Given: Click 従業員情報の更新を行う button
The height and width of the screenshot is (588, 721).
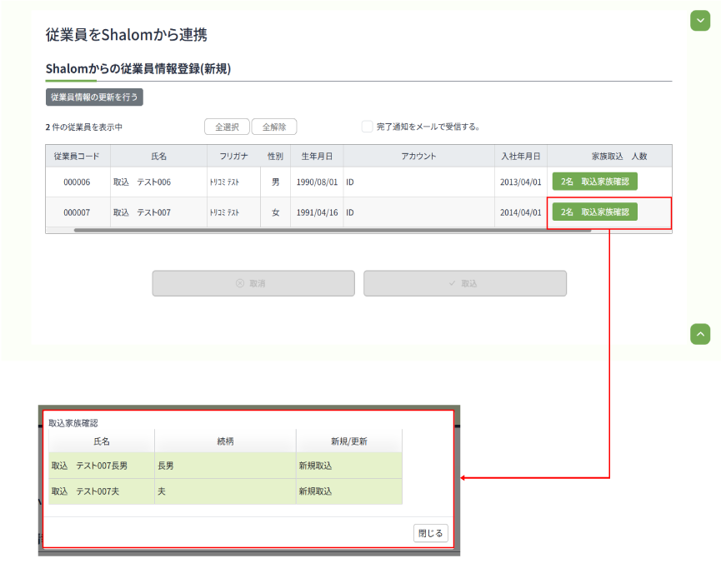Looking at the screenshot, I should (x=94, y=97).
